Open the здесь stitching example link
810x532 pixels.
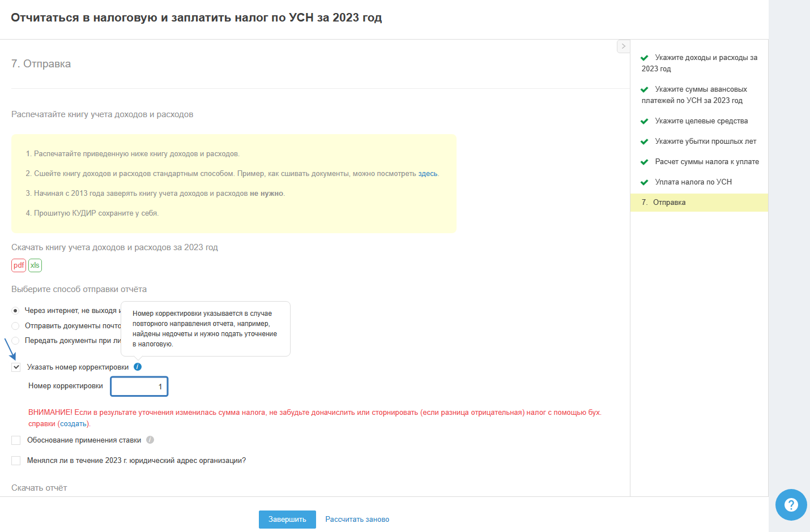point(428,174)
